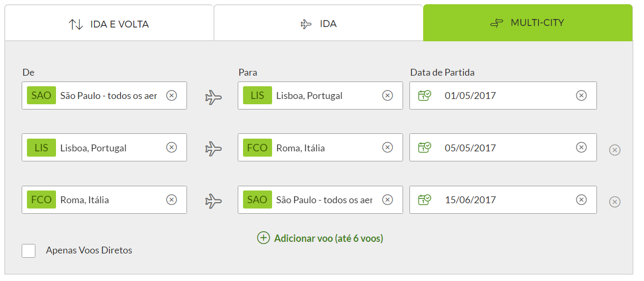Remove the third flight row Roma–São Paulo
Viewport: 644px width, 281px height.
click(614, 202)
